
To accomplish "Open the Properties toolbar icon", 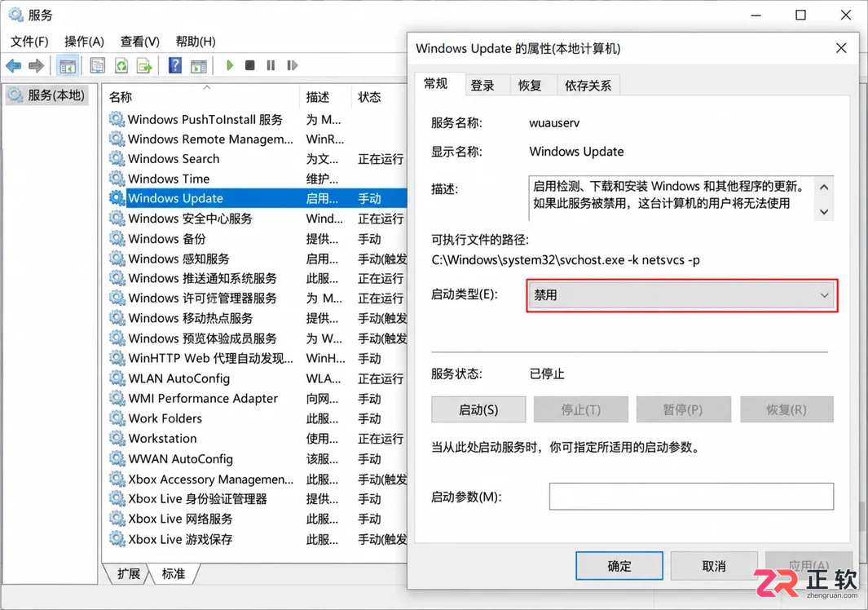I will [x=98, y=66].
